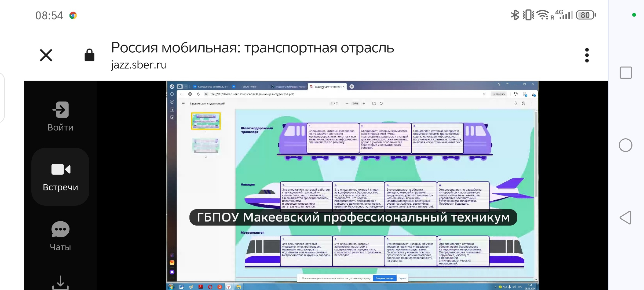Close the Задание-для-студентов tab
Image resolution: width=644 pixels, height=290 pixels.
click(x=343, y=86)
